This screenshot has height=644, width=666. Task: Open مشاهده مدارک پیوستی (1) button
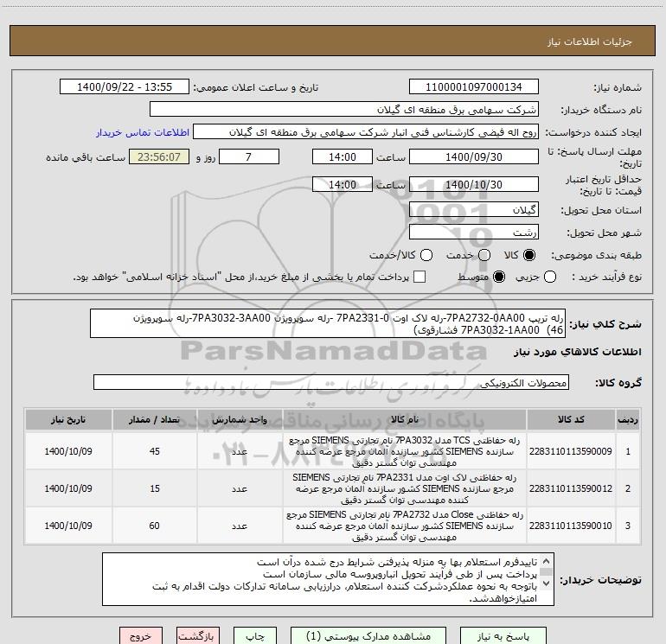click(368, 636)
